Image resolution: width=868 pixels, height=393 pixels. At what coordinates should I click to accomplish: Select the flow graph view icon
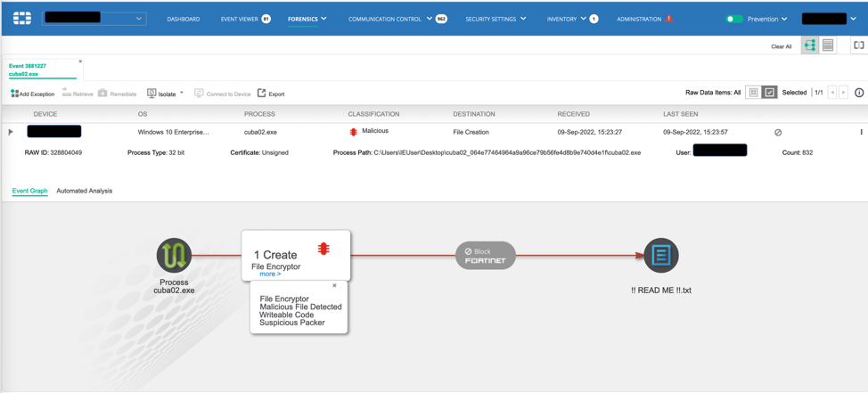pos(810,46)
